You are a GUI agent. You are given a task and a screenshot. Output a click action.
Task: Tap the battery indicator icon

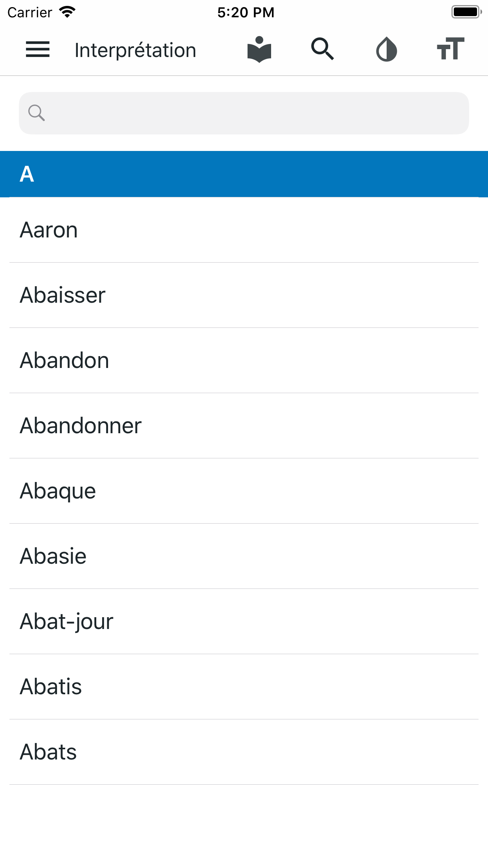click(x=466, y=12)
